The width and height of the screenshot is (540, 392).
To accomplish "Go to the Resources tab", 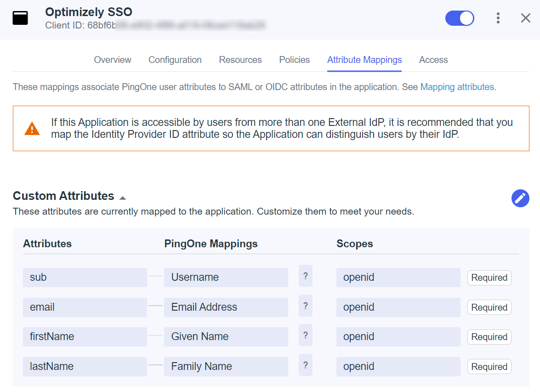I will pyautogui.click(x=240, y=60).
